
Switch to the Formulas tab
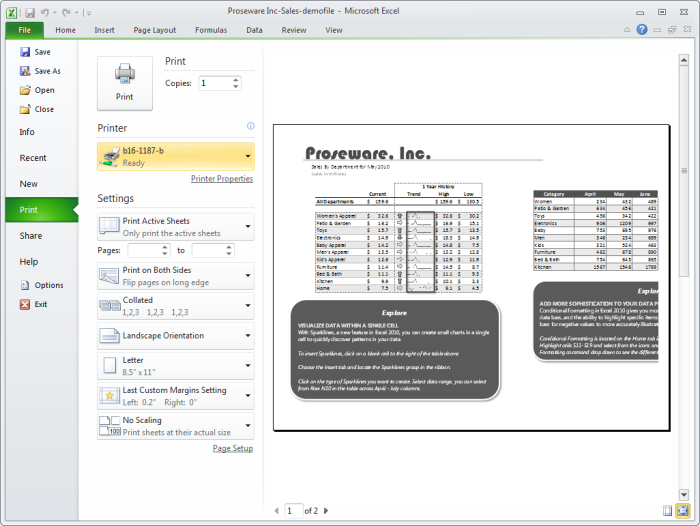pos(211,30)
